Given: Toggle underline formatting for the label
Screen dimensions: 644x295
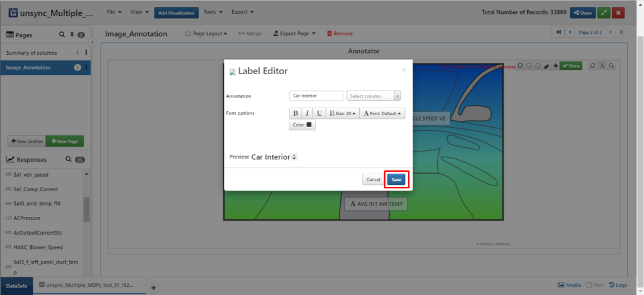Looking at the screenshot, I should tap(319, 113).
